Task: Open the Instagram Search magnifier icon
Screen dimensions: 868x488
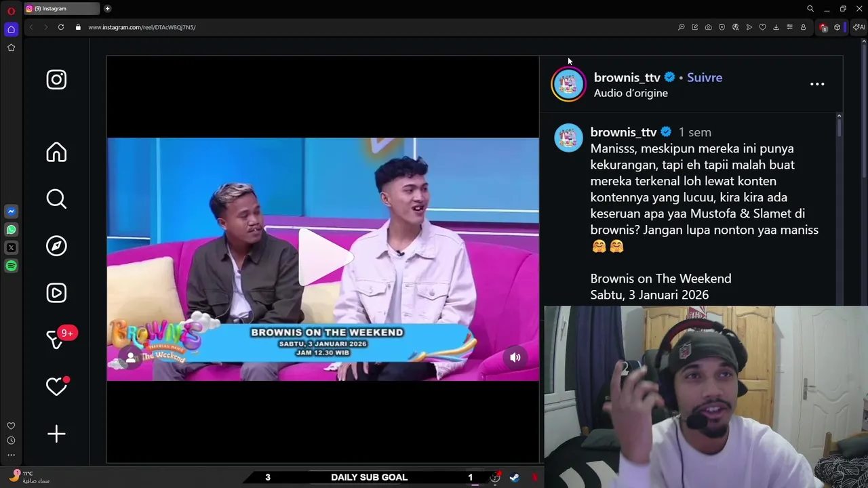Action: coord(56,199)
